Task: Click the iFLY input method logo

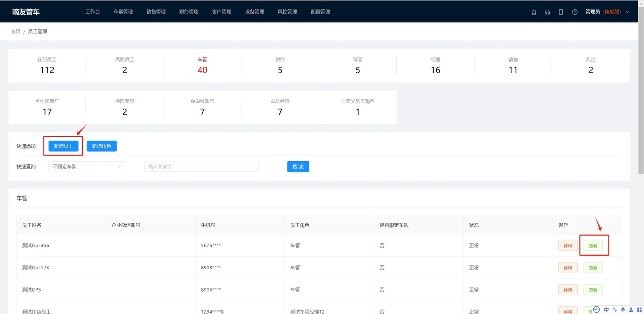Action: [597, 310]
